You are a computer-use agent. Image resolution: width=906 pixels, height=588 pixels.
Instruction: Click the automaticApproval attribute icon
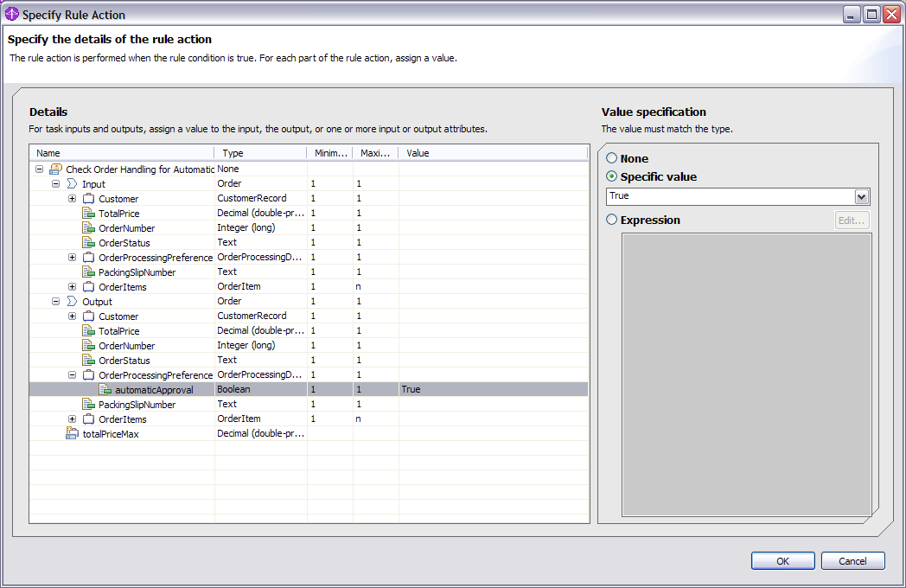click(105, 390)
